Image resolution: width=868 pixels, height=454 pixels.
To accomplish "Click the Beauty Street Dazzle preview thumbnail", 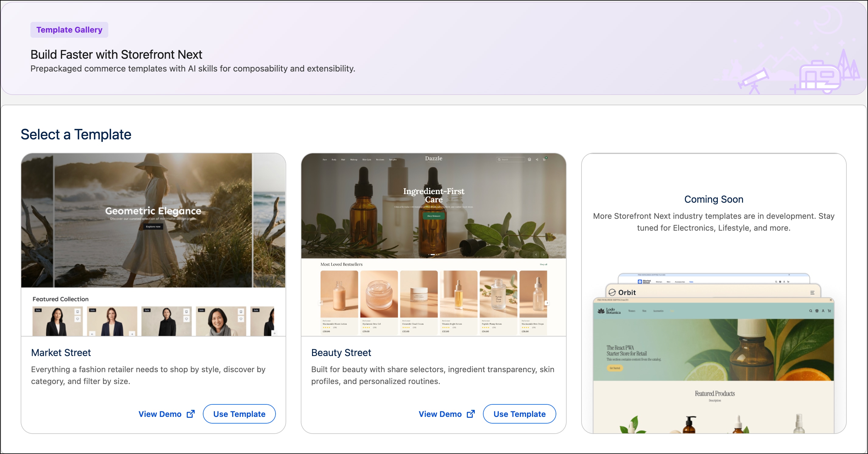I will pyautogui.click(x=434, y=245).
